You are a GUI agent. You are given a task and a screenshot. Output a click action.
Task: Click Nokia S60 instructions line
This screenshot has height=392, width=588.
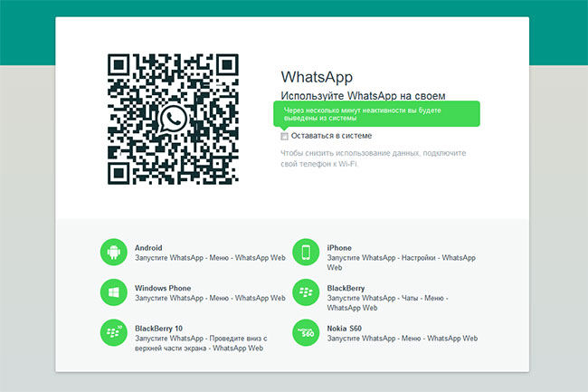point(403,338)
